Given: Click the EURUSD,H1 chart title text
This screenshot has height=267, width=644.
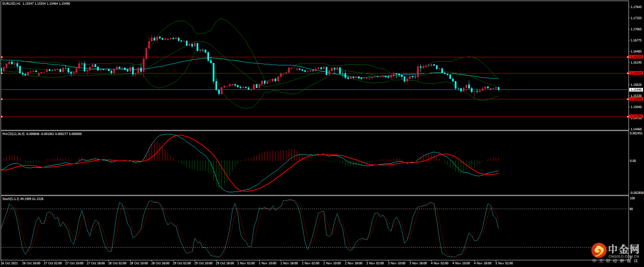Looking at the screenshot, I should 11,4.
